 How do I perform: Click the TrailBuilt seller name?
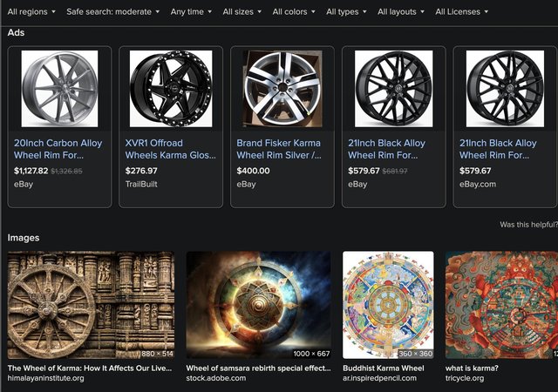141,185
